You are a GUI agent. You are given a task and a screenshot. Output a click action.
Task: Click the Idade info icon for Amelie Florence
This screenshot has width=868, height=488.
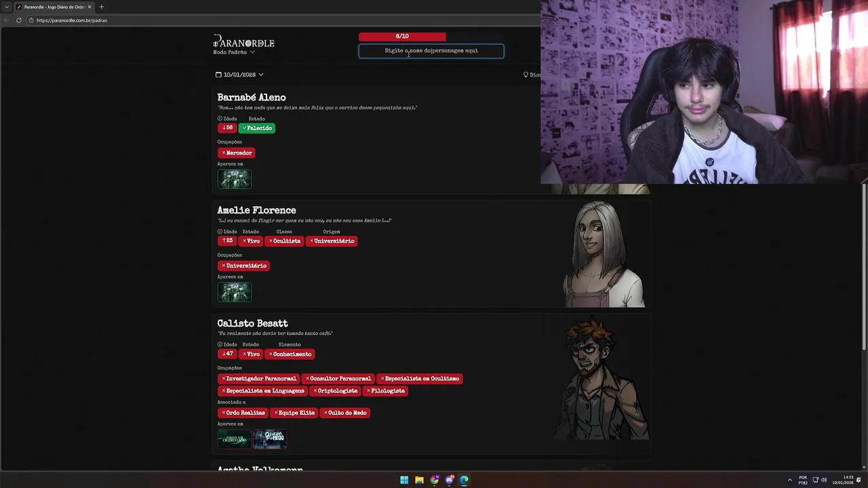(x=220, y=232)
